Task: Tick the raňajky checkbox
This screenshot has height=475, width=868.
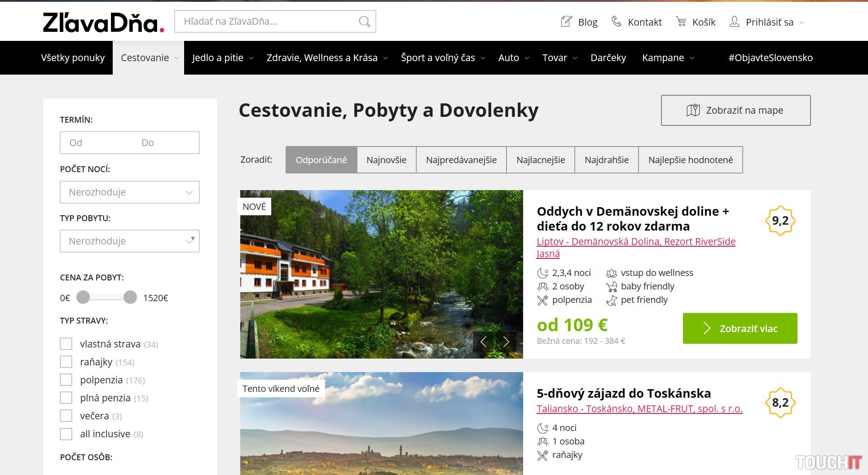Action: click(66, 362)
